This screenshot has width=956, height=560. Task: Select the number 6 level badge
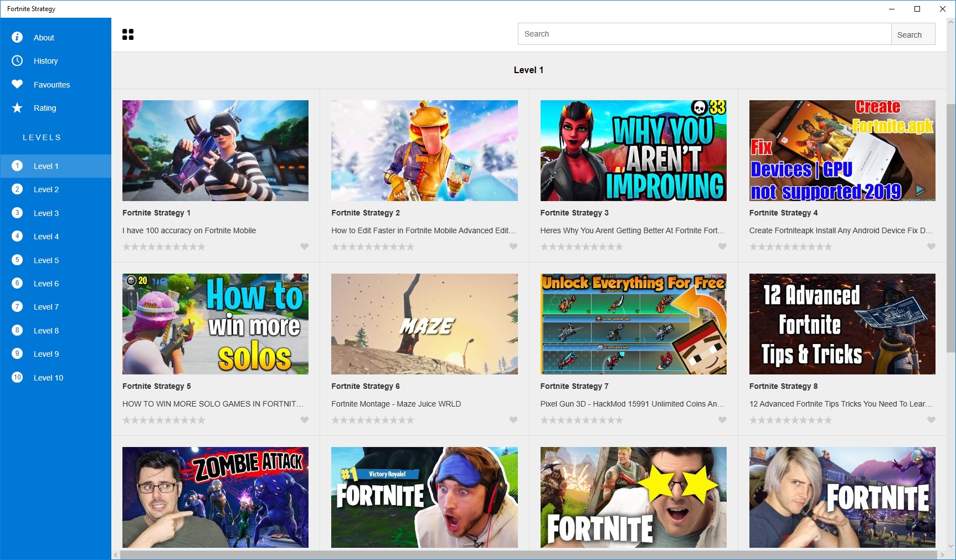[17, 283]
